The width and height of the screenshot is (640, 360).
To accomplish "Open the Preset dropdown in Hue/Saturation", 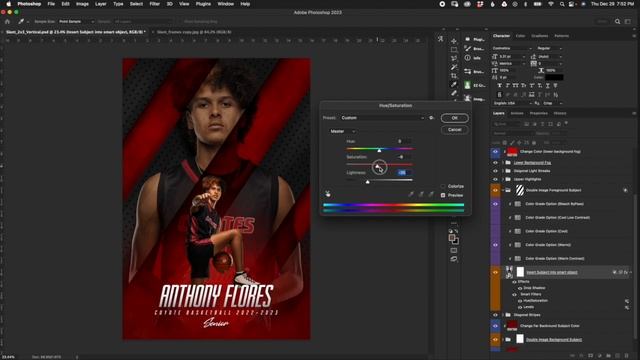I will click(382, 118).
